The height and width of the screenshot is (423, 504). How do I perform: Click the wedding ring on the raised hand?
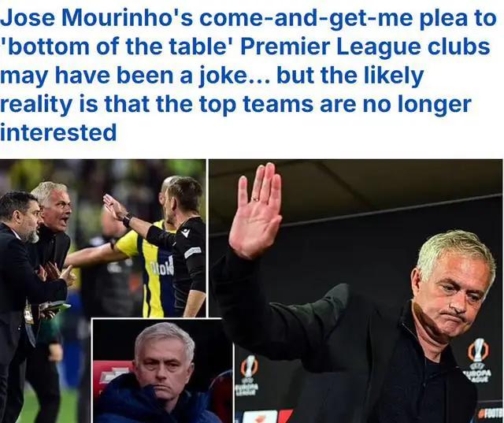coord(255,199)
